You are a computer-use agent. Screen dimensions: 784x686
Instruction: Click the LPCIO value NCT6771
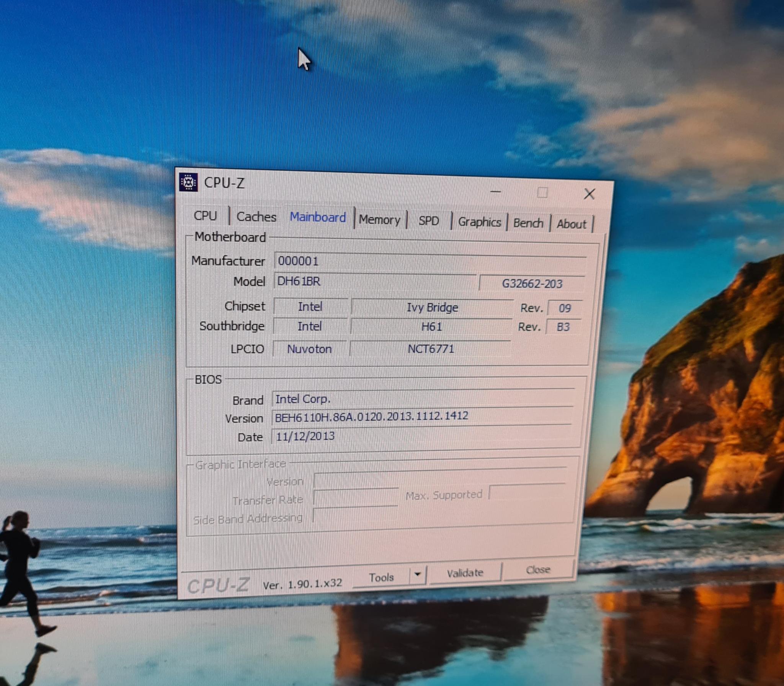tap(431, 349)
